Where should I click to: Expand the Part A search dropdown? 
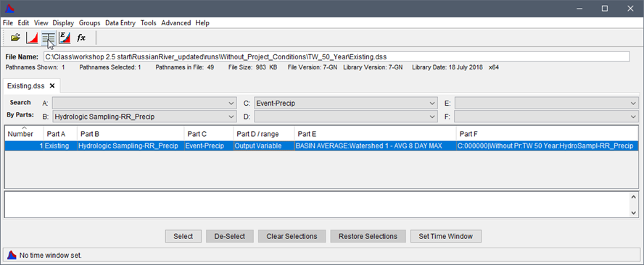[232, 104]
